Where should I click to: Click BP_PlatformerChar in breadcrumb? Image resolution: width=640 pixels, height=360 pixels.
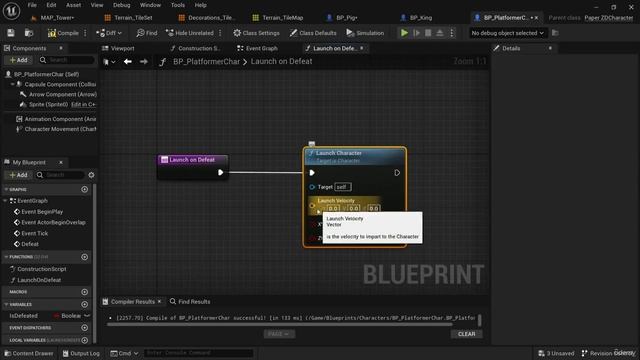pos(207,62)
